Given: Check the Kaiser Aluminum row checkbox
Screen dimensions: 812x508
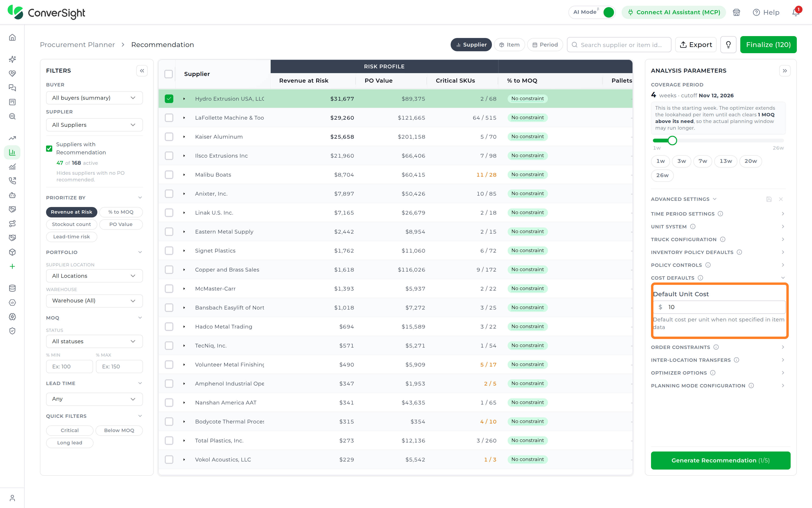Looking at the screenshot, I should pyautogui.click(x=169, y=137).
